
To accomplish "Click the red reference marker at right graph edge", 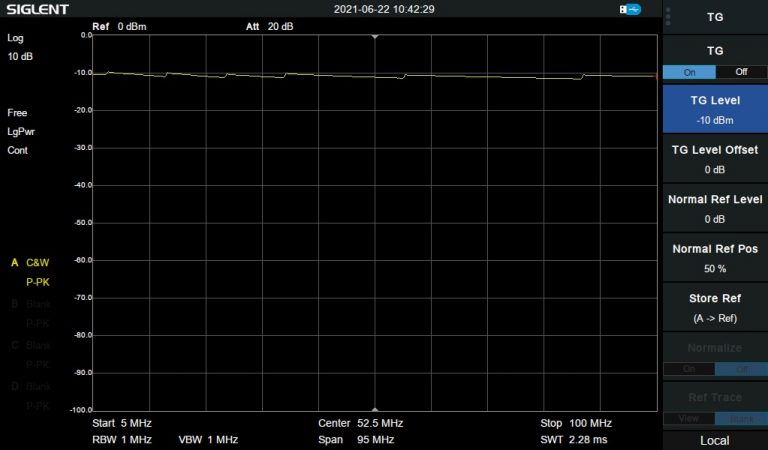I will (x=656, y=75).
